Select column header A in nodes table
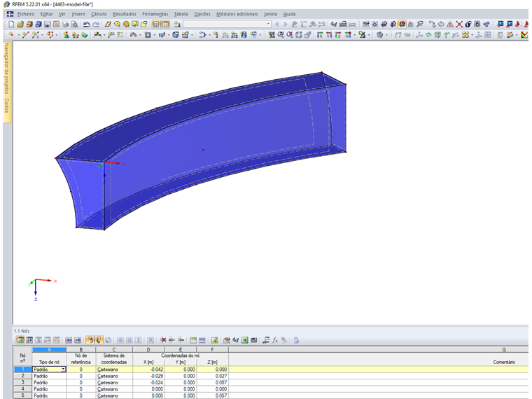Viewport: 532px width, 399px height. tap(49, 349)
